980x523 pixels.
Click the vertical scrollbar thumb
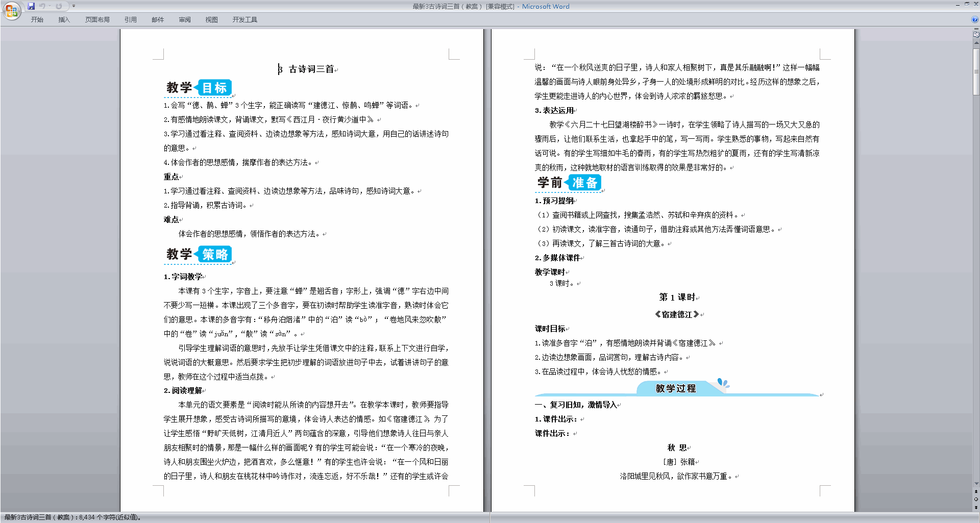tap(976, 71)
